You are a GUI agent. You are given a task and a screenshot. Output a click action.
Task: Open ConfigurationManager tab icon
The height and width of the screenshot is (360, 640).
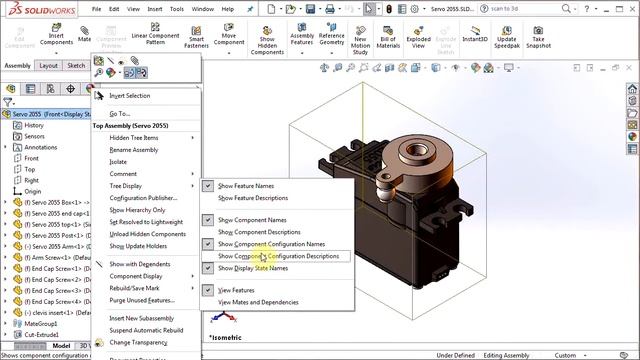pos(51,89)
